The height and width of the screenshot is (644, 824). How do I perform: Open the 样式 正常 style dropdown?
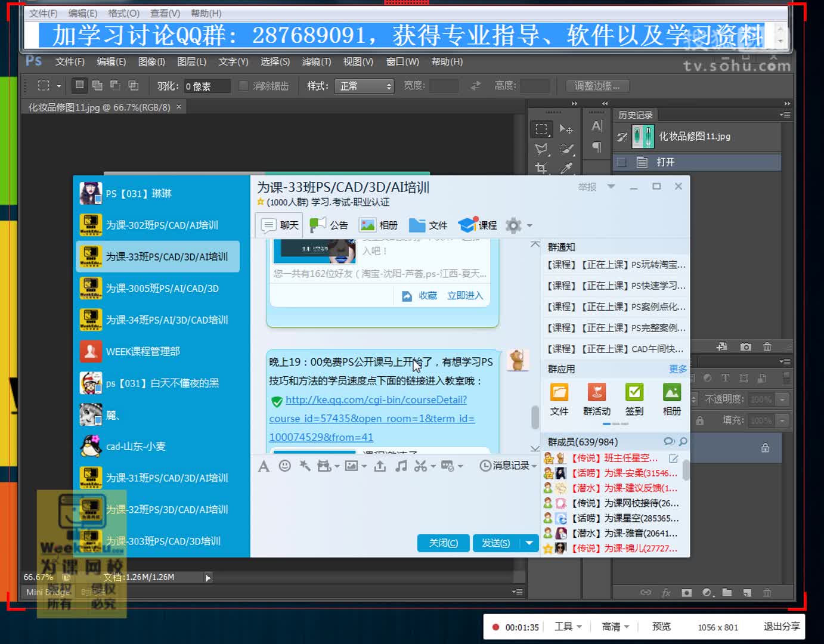[x=364, y=86]
